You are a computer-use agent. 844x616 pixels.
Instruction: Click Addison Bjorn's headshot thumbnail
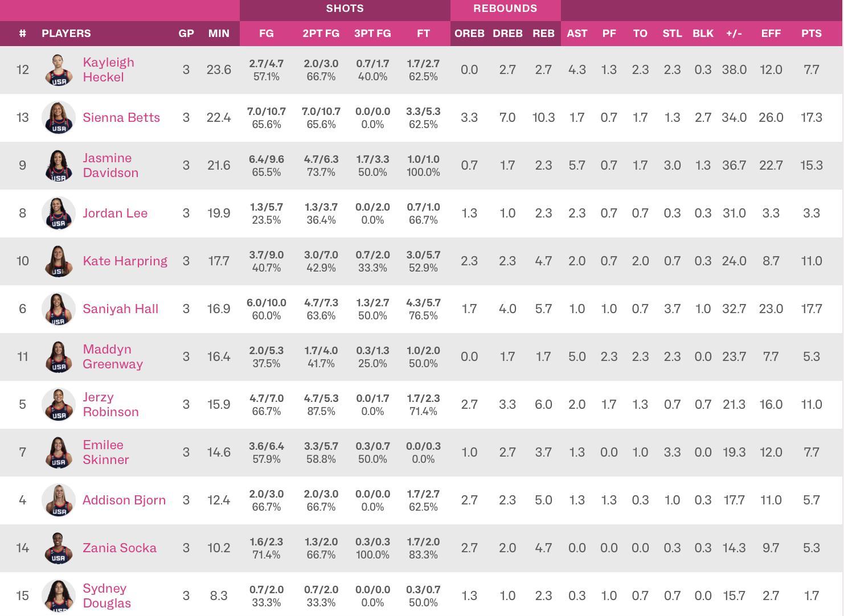pyautogui.click(x=59, y=500)
